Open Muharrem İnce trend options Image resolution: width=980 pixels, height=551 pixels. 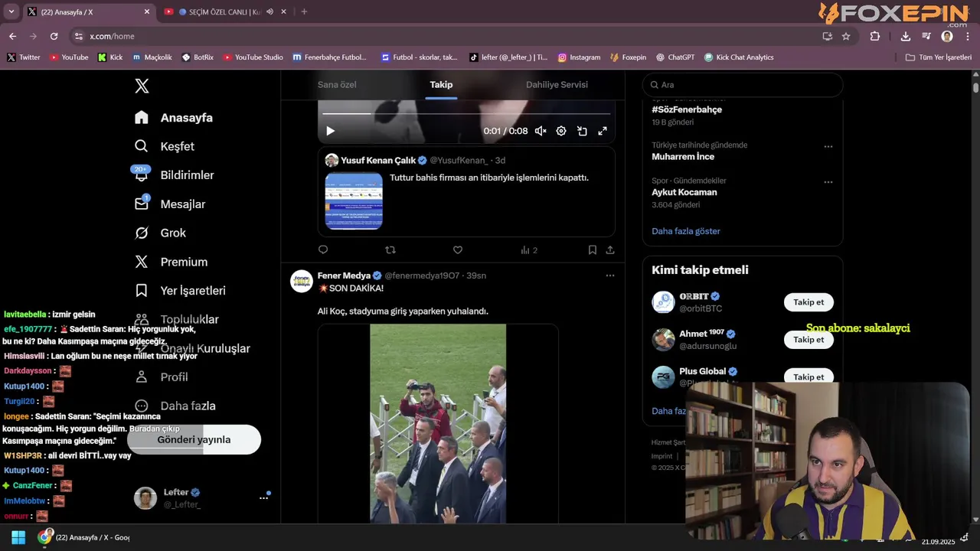click(x=828, y=146)
